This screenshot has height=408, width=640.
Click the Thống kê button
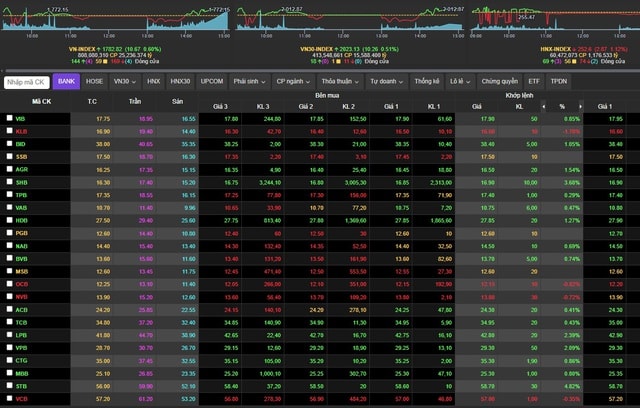[x=427, y=81]
